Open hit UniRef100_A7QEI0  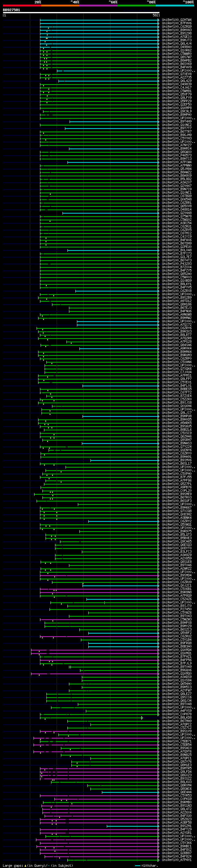coord(177,37)
